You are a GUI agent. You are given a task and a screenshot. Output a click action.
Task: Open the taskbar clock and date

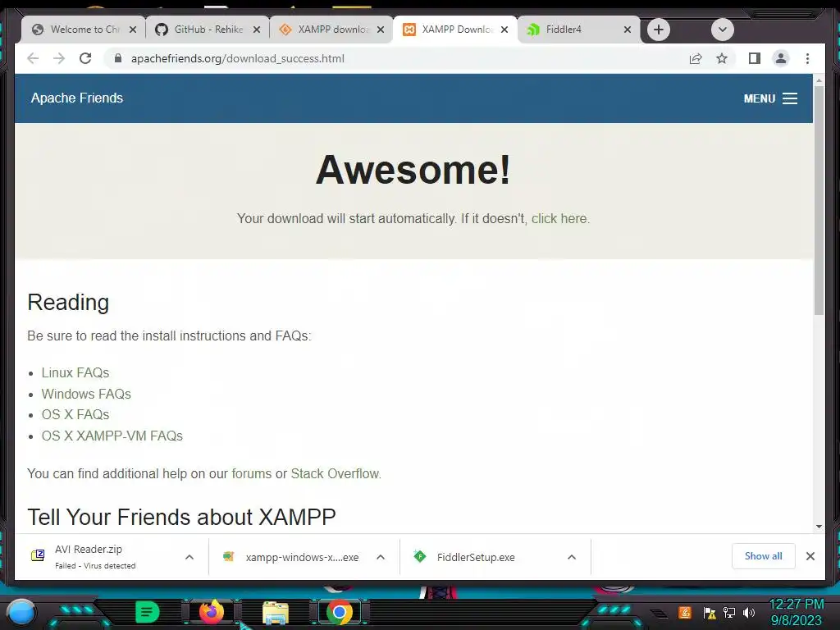[796, 612]
